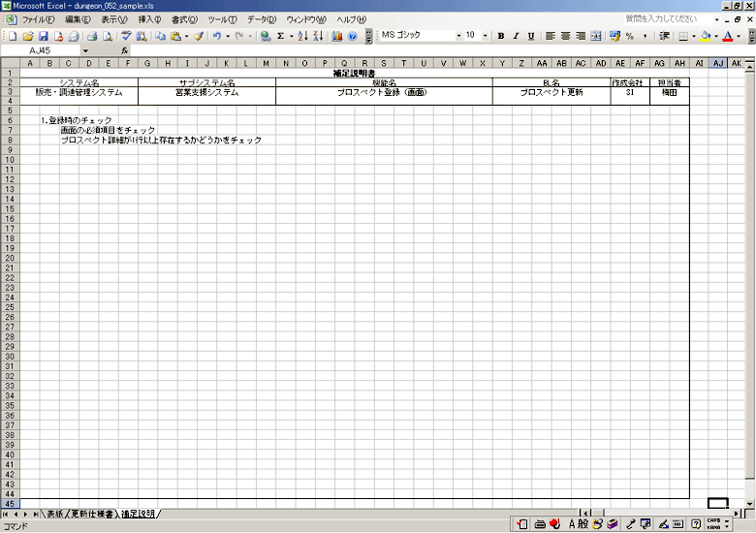Image resolution: width=756 pixels, height=533 pixels.
Task: Apply comma style format
Action: (x=646, y=36)
